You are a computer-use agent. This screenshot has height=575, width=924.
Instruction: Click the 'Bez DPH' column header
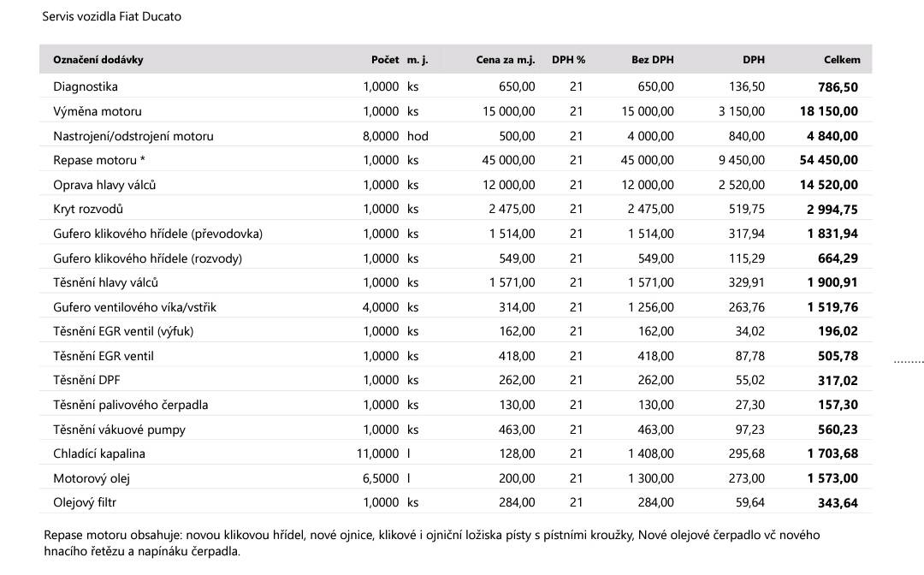[x=652, y=60]
